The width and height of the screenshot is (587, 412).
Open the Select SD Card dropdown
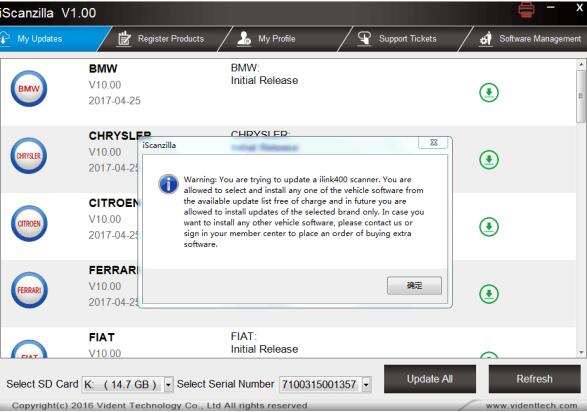tap(168, 384)
